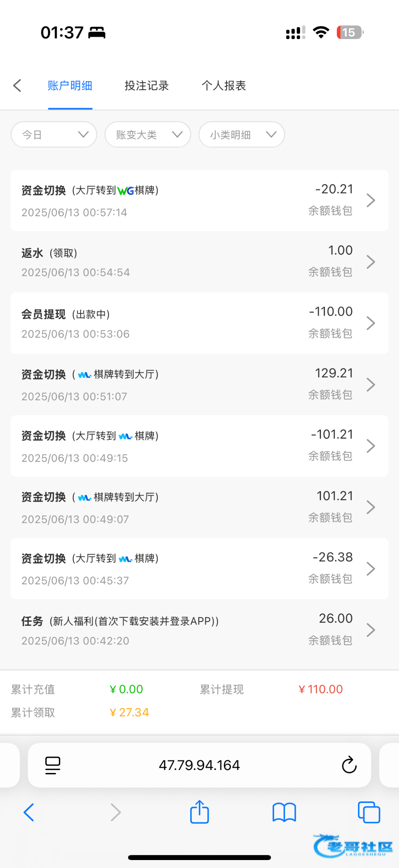Switch to the 投注记录 tab
This screenshot has height=868, width=399.
click(147, 86)
